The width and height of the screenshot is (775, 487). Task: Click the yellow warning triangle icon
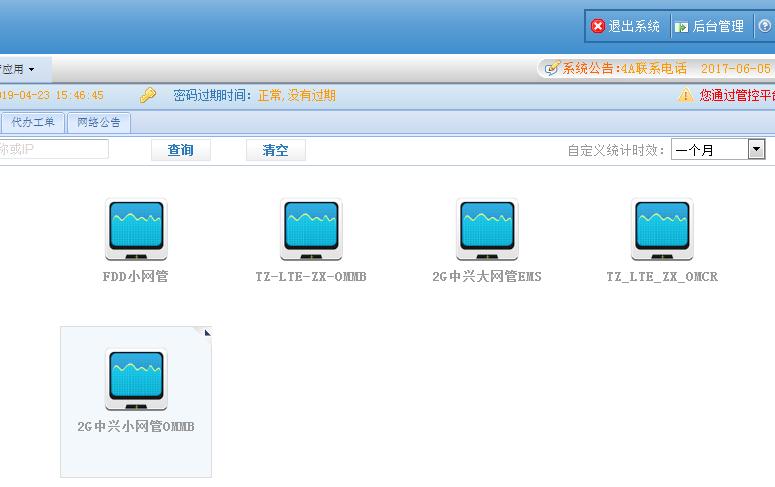(x=685, y=95)
